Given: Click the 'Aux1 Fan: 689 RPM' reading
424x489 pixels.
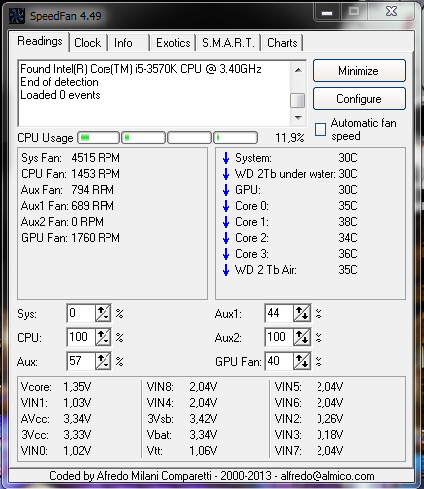Looking at the screenshot, I should pos(67,206).
